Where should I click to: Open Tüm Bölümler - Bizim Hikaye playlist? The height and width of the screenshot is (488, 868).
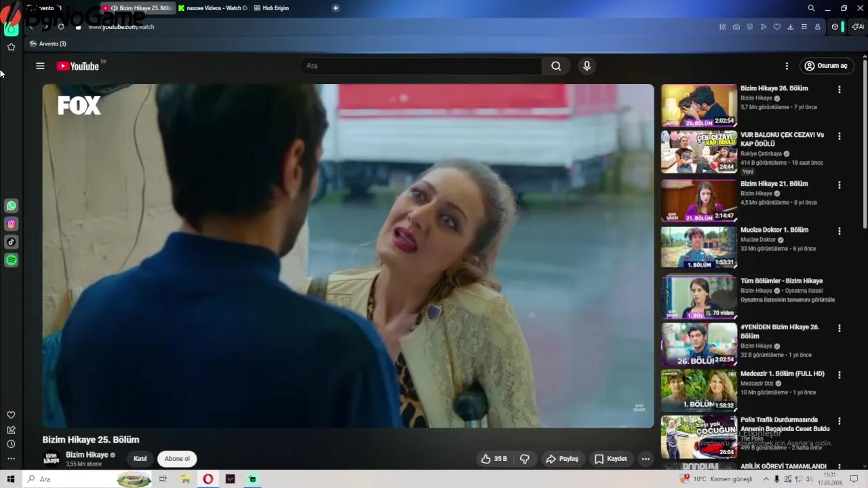(781, 281)
